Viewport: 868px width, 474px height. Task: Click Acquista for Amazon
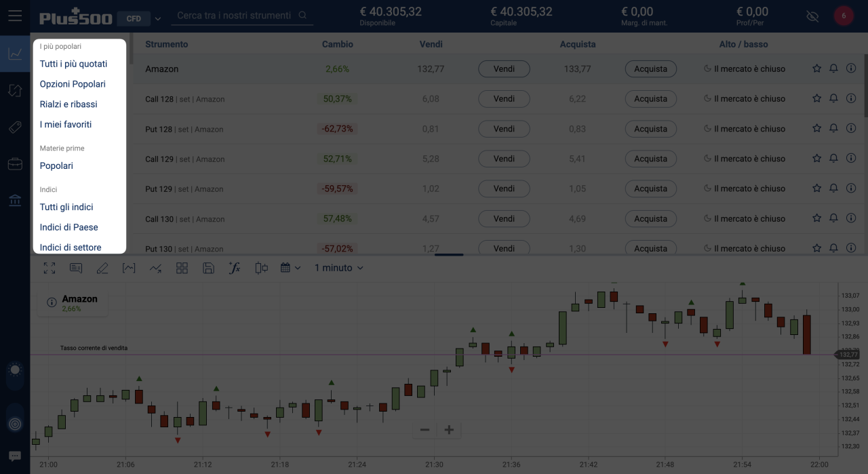coord(651,68)
